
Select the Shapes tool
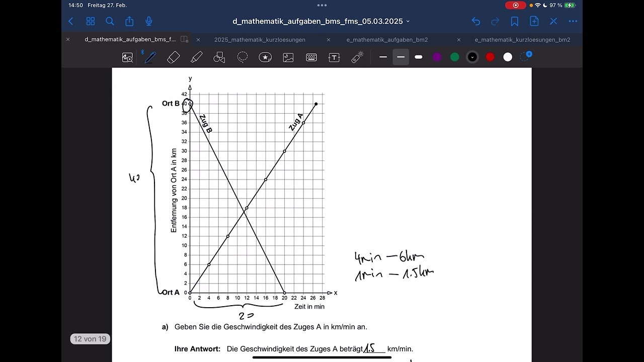(219, 58)
